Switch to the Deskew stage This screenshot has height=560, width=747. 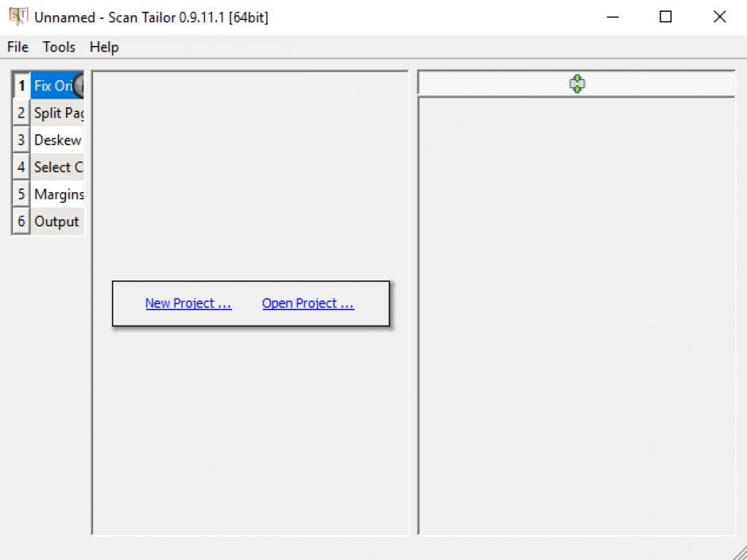coord(57,140)
